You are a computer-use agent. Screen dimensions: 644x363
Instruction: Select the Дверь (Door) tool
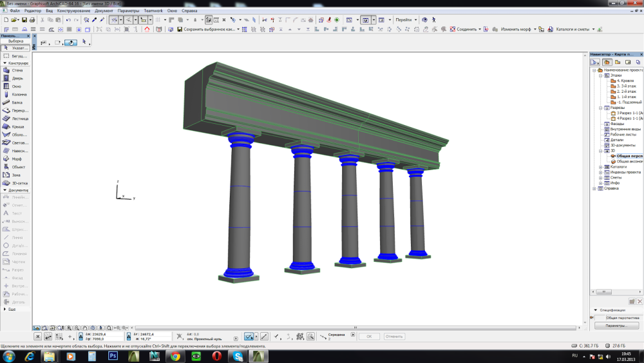pos(15,78)
